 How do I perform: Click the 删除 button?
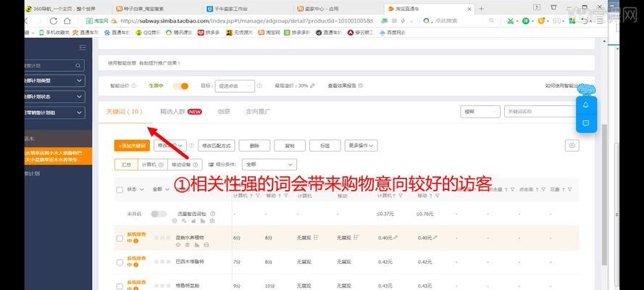[x=254, y=146]
